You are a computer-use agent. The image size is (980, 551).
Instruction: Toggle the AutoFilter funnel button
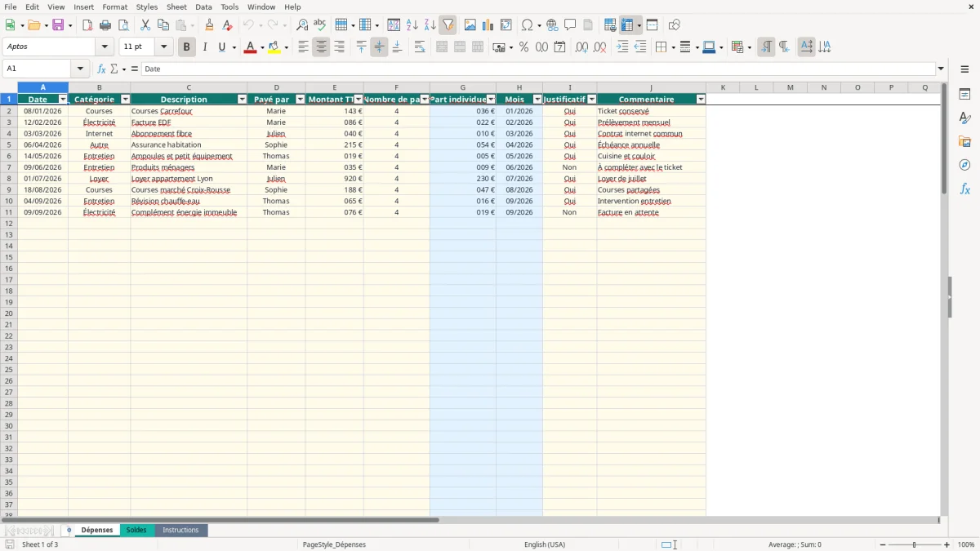point(448,25)
